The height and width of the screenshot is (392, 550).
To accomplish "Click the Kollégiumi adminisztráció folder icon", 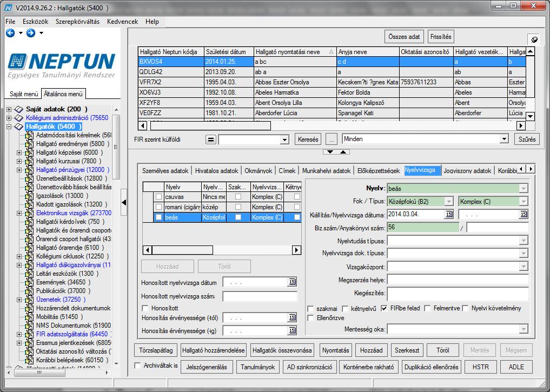I will point(18,118).
